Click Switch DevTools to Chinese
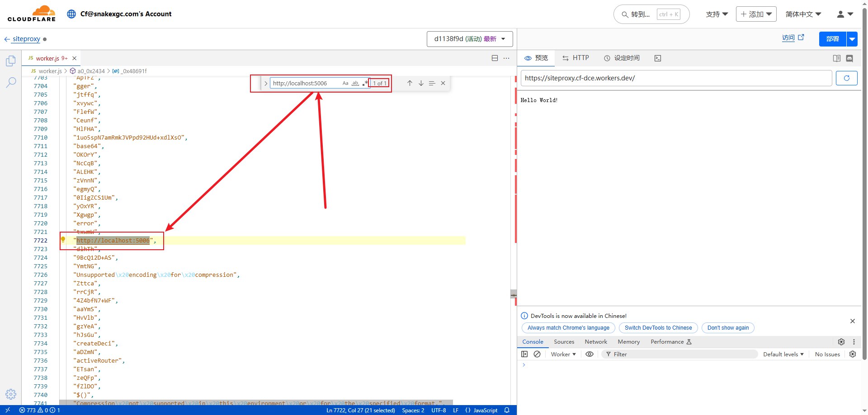Viewport: 868px width, 415px height. click(658, 328)
